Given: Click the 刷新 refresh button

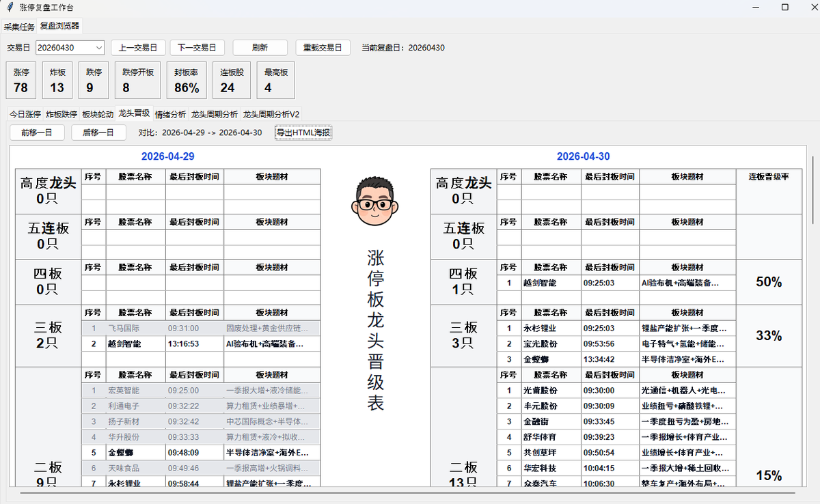Looking at the screenshot, I should (x=260, y=48).
